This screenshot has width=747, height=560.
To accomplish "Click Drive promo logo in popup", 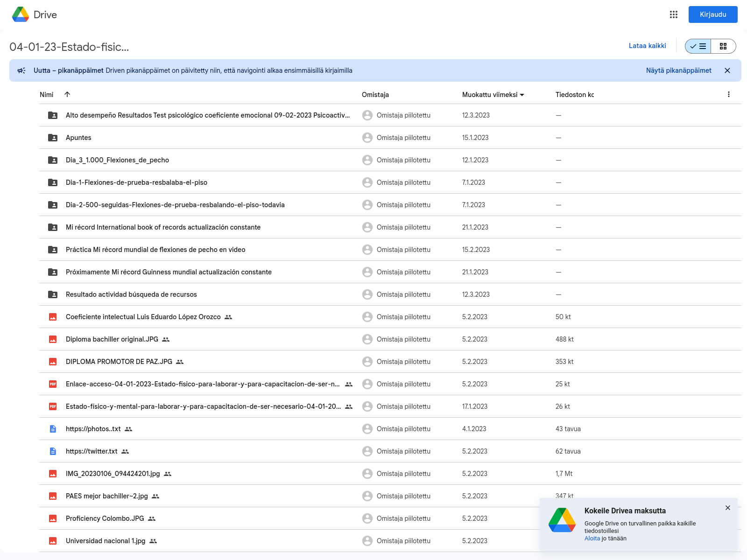I will (562, 520).
